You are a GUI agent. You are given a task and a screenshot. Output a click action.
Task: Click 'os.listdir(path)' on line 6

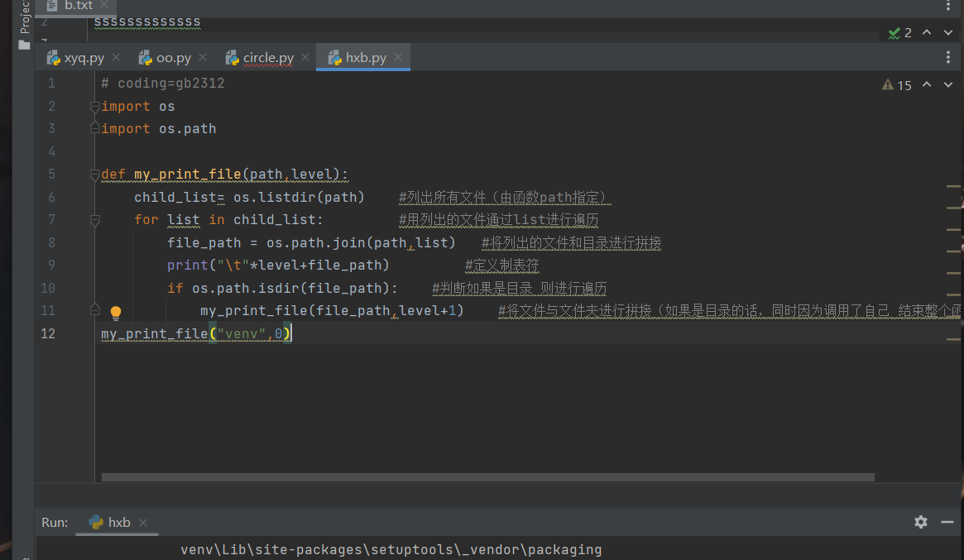[299, 198]
